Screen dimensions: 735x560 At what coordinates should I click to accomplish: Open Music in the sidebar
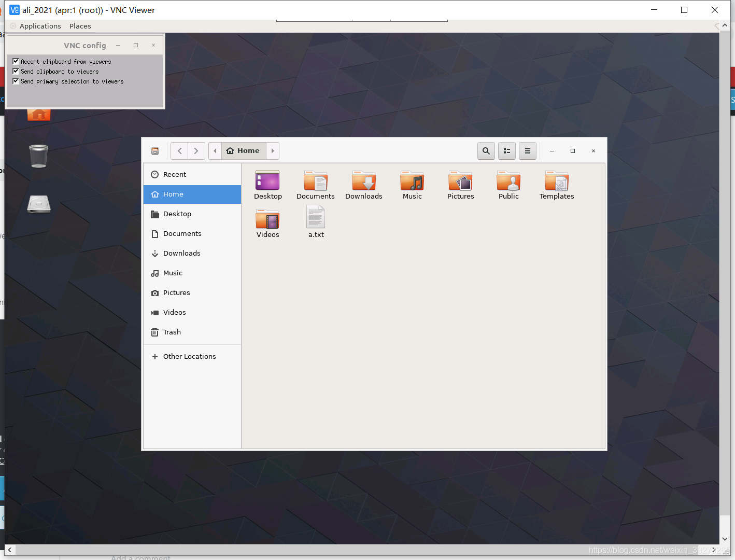[x=192, y=273]
